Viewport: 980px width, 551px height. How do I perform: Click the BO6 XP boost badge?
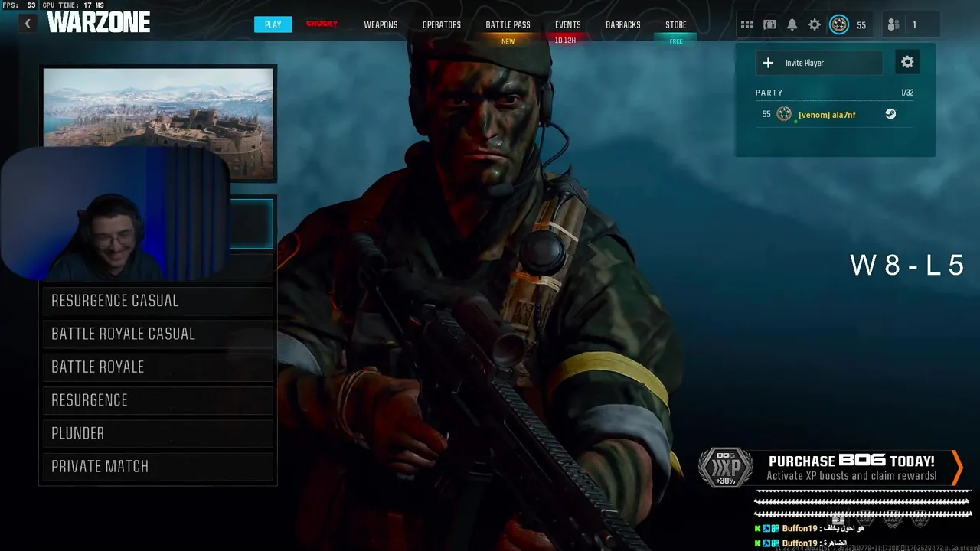725,468
